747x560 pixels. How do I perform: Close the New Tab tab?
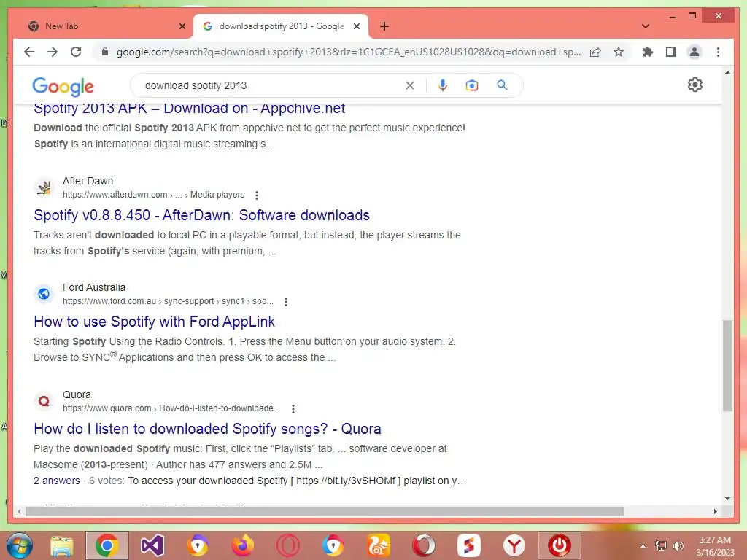(182, 26)
